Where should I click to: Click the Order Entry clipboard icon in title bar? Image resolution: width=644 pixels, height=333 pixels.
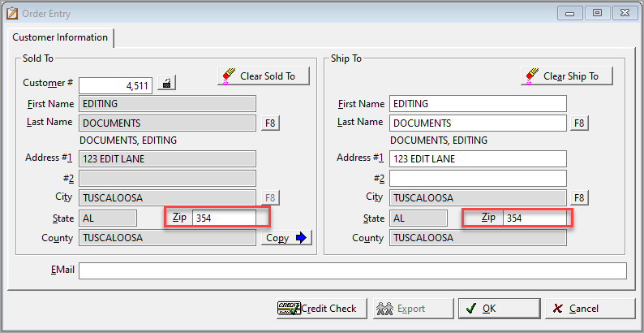[11, 14]
